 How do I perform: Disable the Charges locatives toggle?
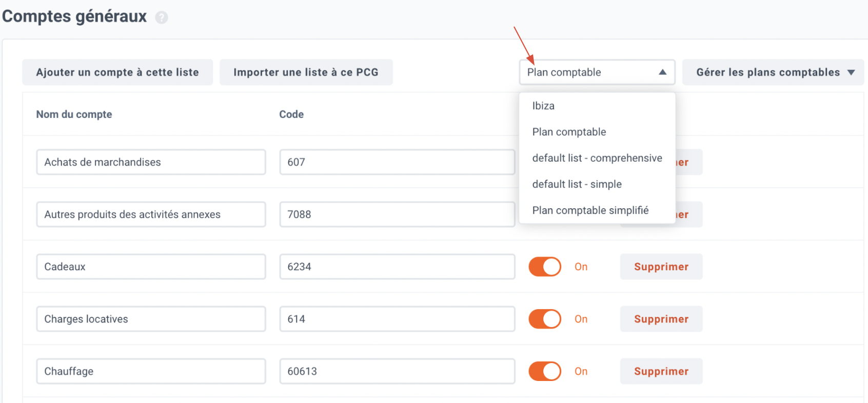click(x=545, y=319)
